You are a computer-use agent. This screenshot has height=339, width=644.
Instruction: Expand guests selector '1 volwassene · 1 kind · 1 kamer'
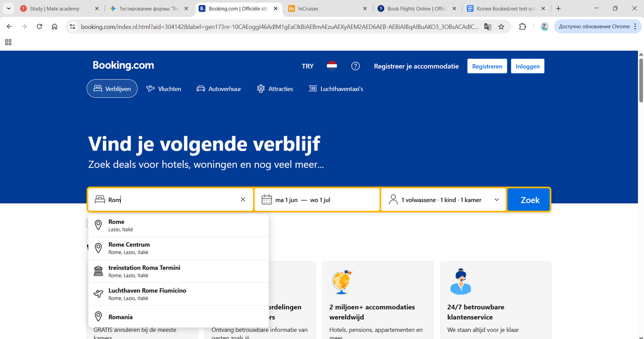coord(443,200)
